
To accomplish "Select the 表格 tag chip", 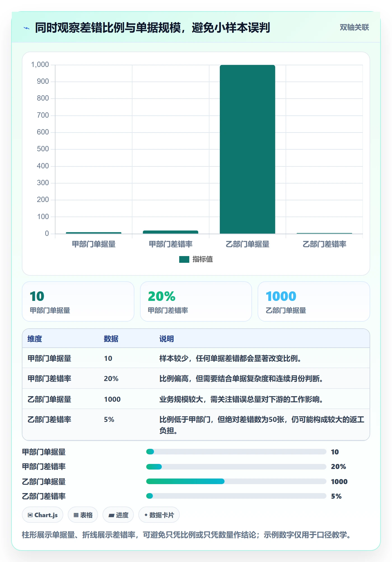I will pos(83,515).
